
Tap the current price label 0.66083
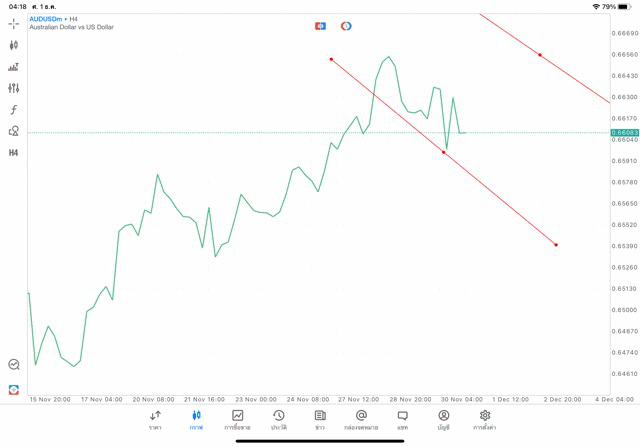click(625, 132)
